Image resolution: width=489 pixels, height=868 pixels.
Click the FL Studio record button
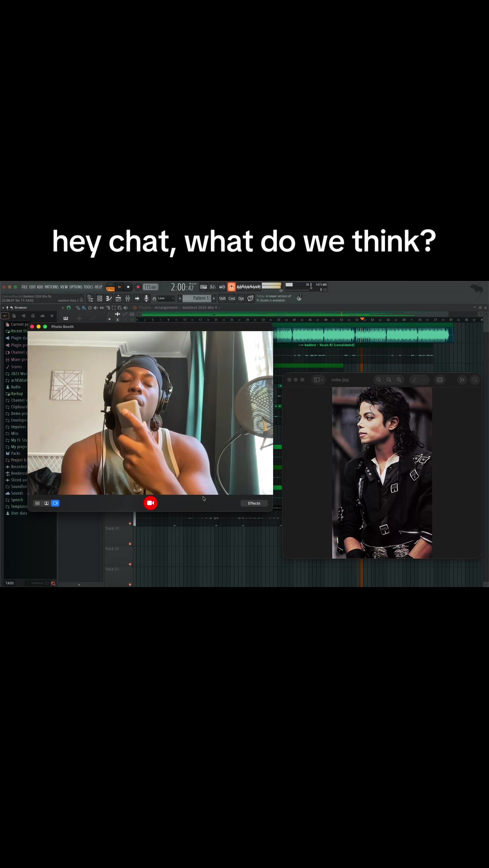138,287
